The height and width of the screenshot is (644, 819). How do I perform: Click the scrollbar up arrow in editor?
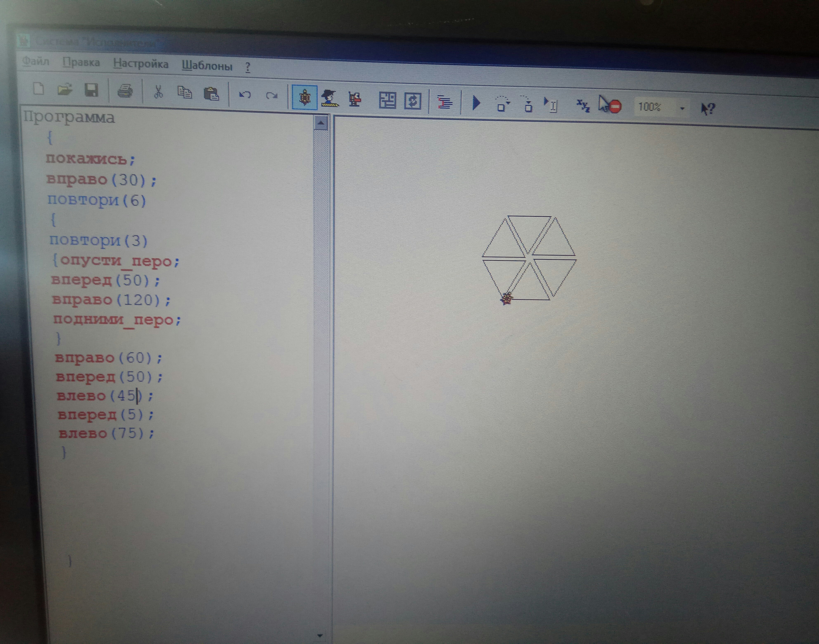[x=321, y=123]
